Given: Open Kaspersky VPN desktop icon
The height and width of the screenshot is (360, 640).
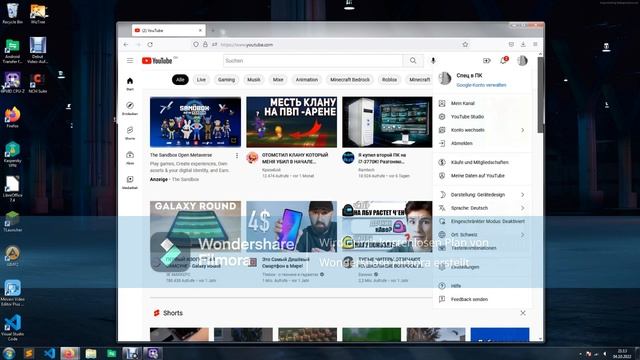Looking at the screenshot, I should (x=12, y=154).
